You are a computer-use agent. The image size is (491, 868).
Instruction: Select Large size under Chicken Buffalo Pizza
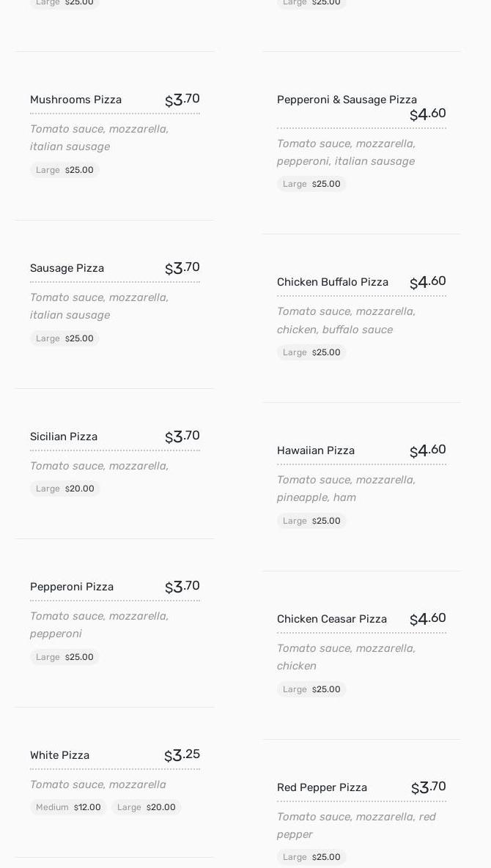[x=311, y=352]
